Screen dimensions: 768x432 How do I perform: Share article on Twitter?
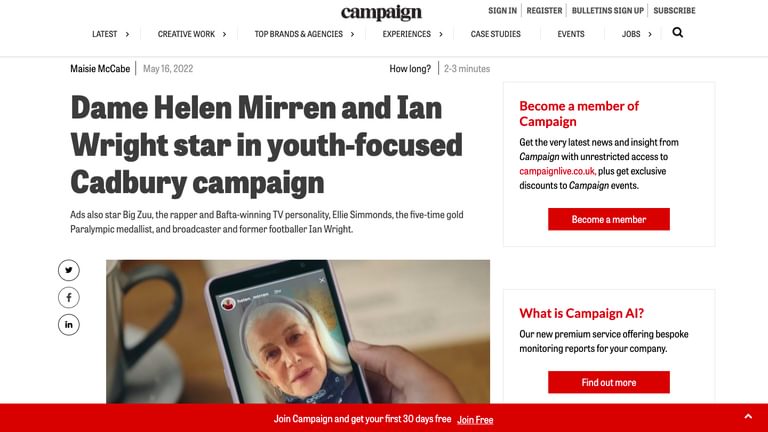(69, 270)
